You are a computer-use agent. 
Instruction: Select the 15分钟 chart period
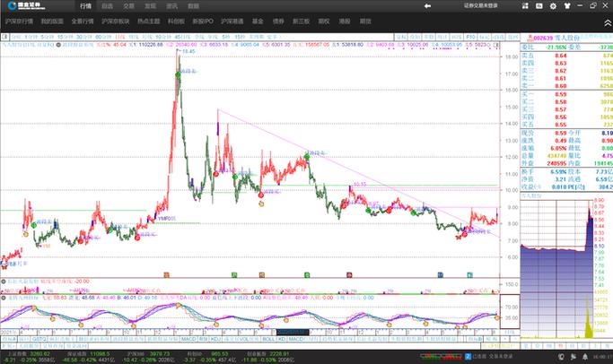(65, 37)
